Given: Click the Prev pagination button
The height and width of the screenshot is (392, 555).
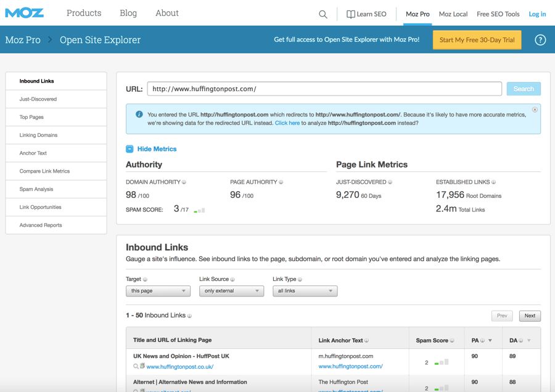Looking at the screenshot, I should pos(502,316).
